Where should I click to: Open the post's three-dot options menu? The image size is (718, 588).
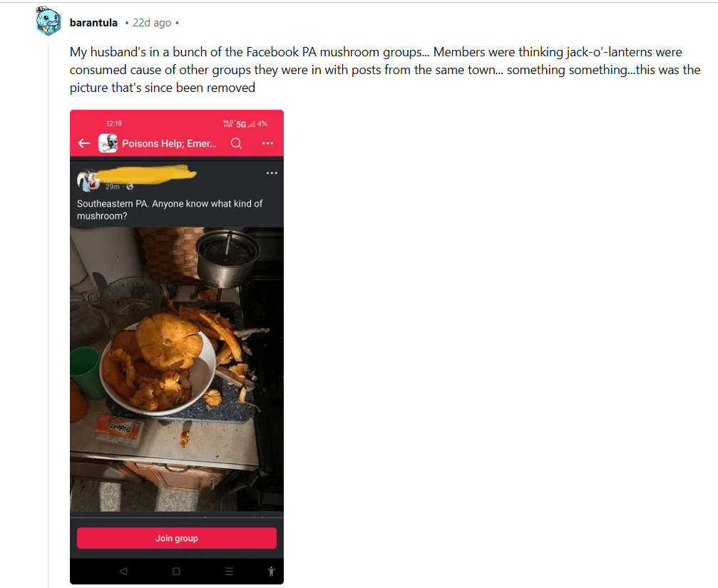(272, 173)
